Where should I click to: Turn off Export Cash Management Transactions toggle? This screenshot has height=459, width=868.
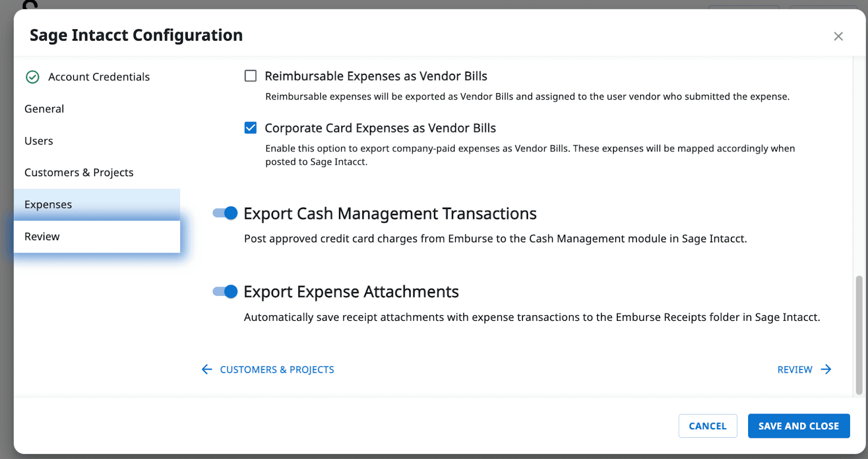pos(225,213)
